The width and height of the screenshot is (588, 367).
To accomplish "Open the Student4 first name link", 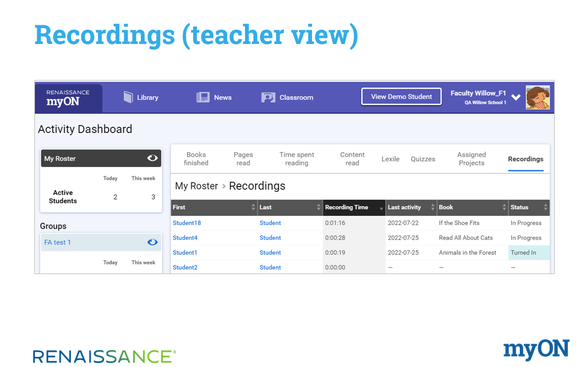I will (x=185, y=238).
